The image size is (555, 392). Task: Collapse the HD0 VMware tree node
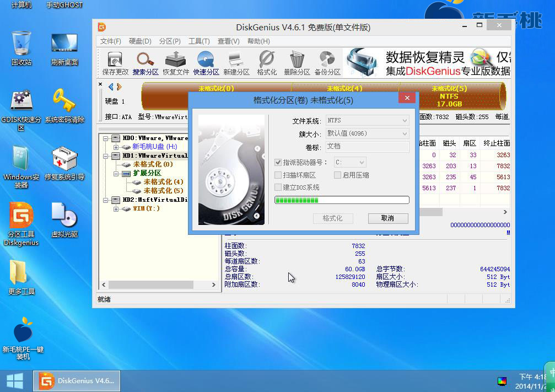(x=105, y=138)
